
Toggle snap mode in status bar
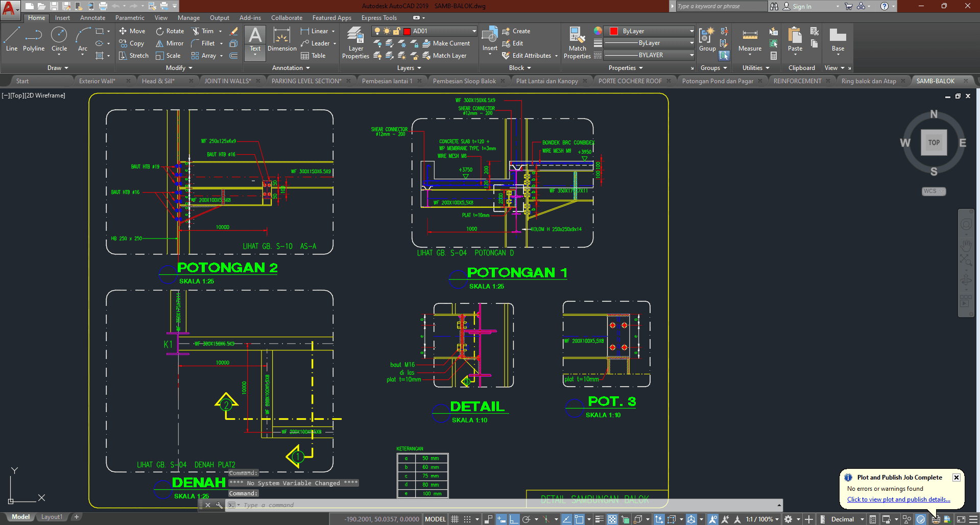tap(467, 519)
